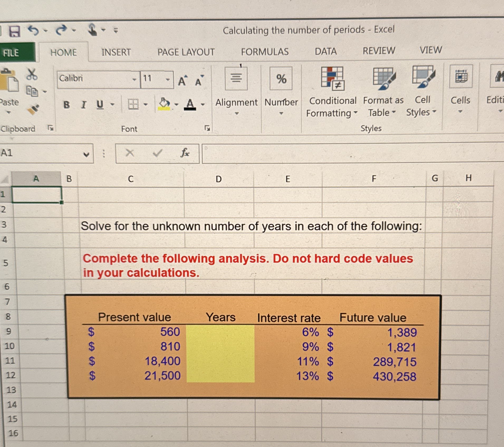Apply yellow fill color paint bucket
The height and width of the screenshot is (447, 504).
pos(164,104)
